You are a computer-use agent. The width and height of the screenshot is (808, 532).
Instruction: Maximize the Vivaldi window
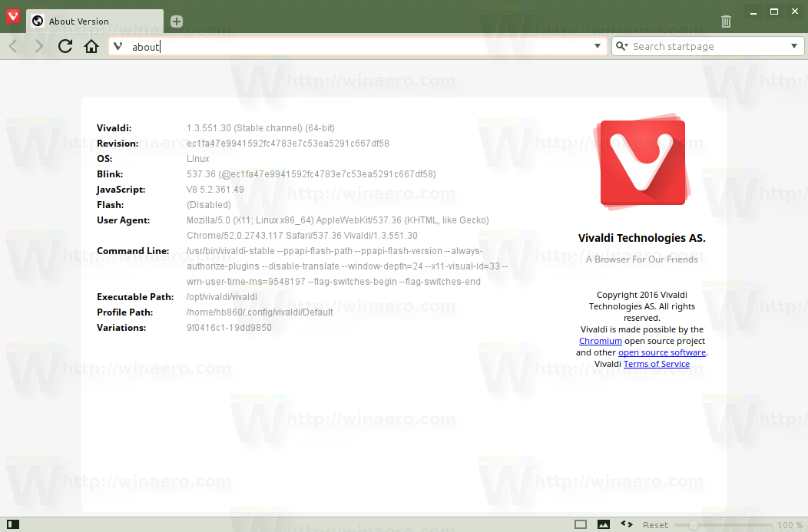pyautogui.click(x=774, y=12)
